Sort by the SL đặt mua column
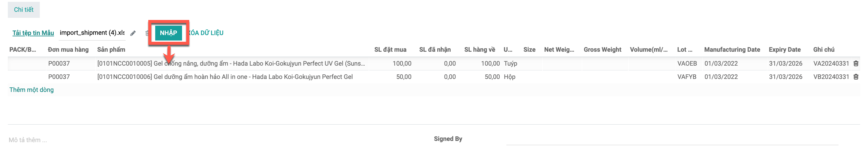 [390, 49]
